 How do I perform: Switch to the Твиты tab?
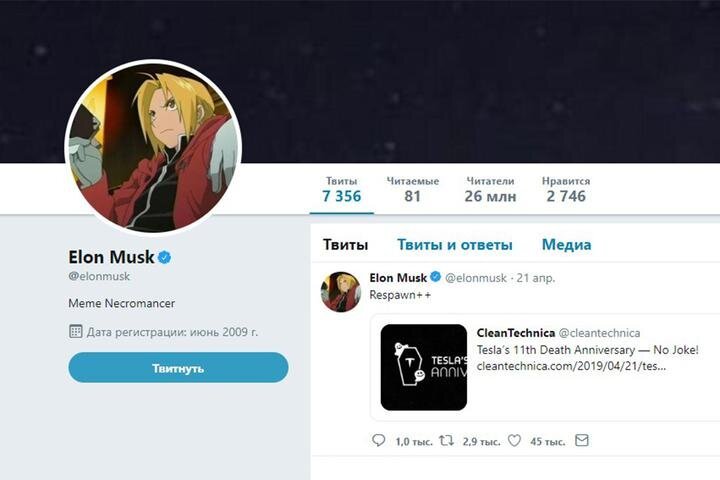(x=345, y=244)
